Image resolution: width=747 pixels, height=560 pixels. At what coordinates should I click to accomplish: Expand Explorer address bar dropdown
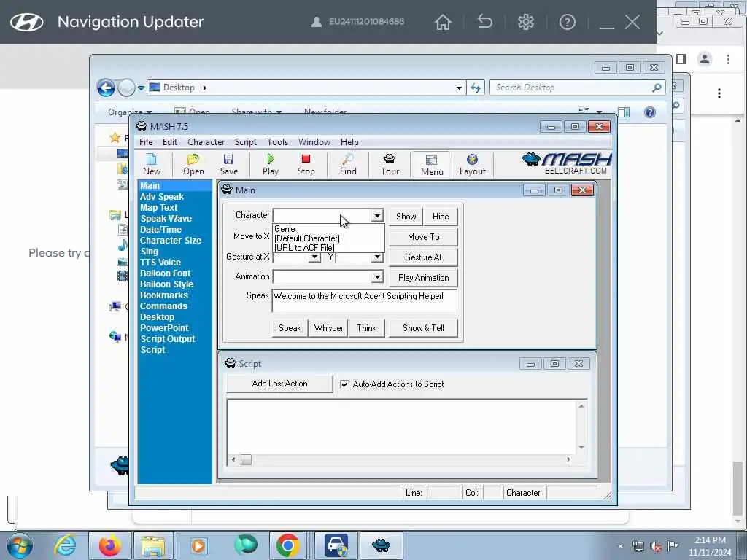pos(459,87)
